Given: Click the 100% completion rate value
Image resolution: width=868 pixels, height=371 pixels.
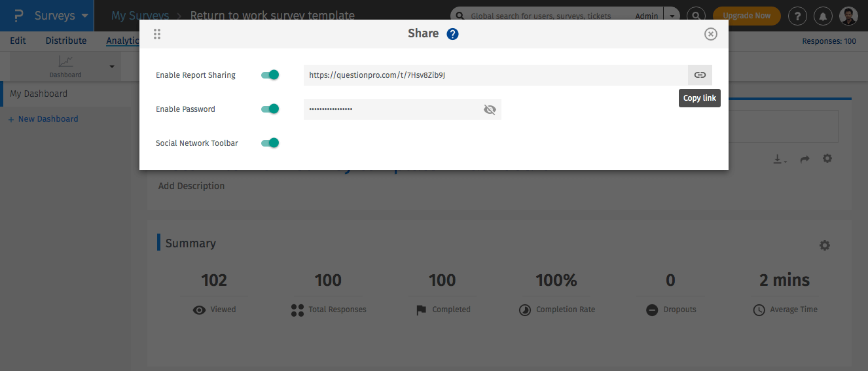Looking at the screenshot, I should point(556,281).
